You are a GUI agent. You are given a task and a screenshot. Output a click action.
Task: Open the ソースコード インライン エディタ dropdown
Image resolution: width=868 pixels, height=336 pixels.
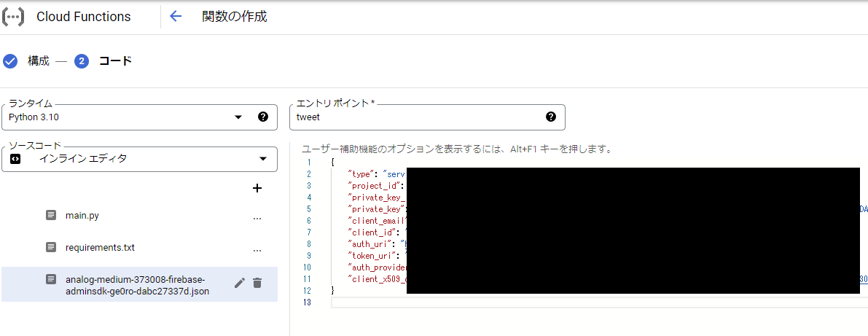click(139, 160)
